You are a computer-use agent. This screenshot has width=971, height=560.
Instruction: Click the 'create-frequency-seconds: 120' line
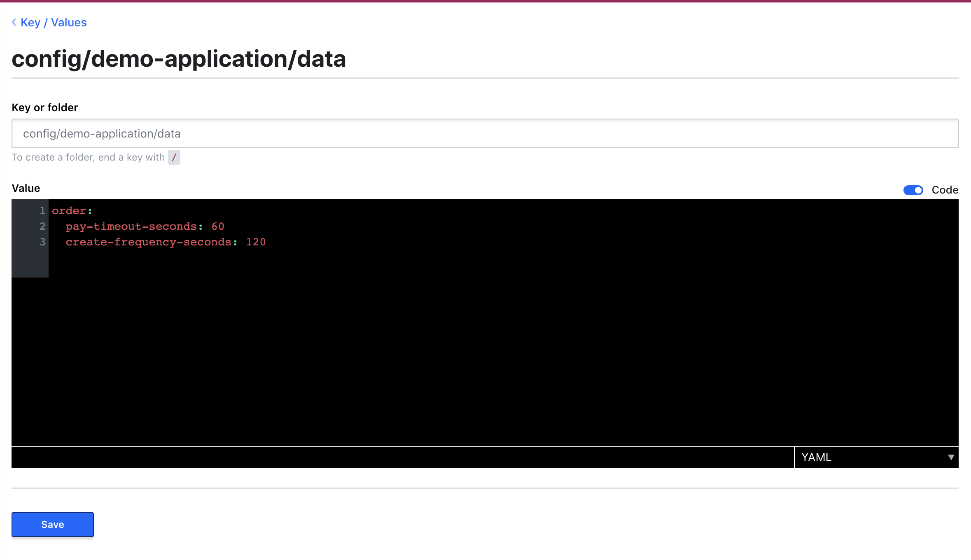point(166,242)
